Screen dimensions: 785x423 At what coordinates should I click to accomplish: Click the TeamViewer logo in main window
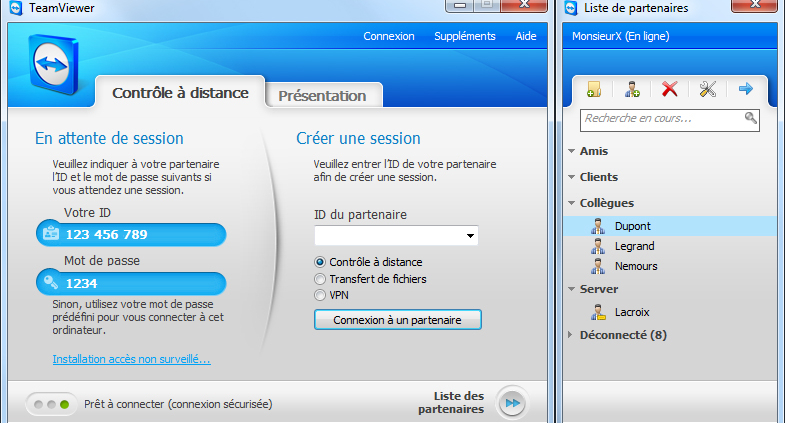tap(53, 65)
